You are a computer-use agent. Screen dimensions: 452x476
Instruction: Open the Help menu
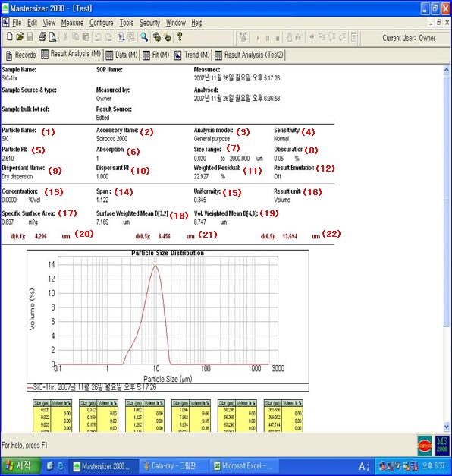pyautogui.click(x=197, y=23)
